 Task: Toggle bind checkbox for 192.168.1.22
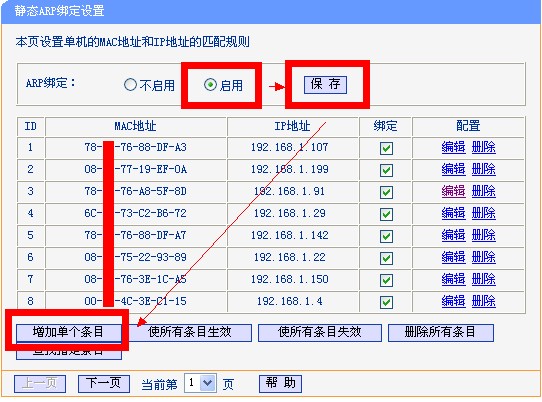(x=386, y=258)
